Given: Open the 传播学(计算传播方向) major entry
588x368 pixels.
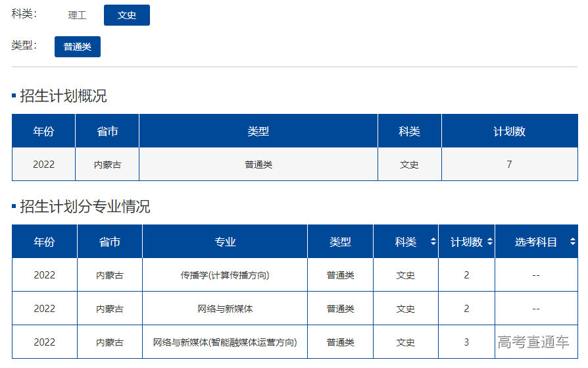Looking at the screenshot, I should pos(225,275).
